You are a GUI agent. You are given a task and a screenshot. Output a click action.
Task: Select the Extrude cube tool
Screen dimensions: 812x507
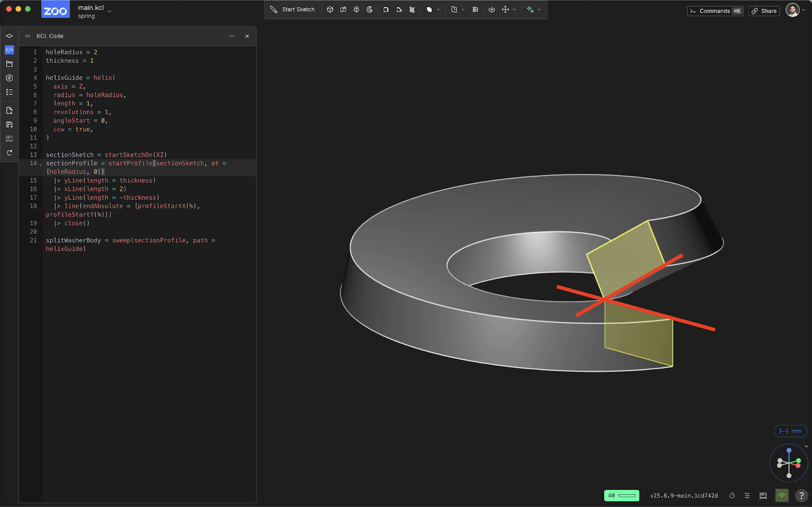click(x=330, y=10)
